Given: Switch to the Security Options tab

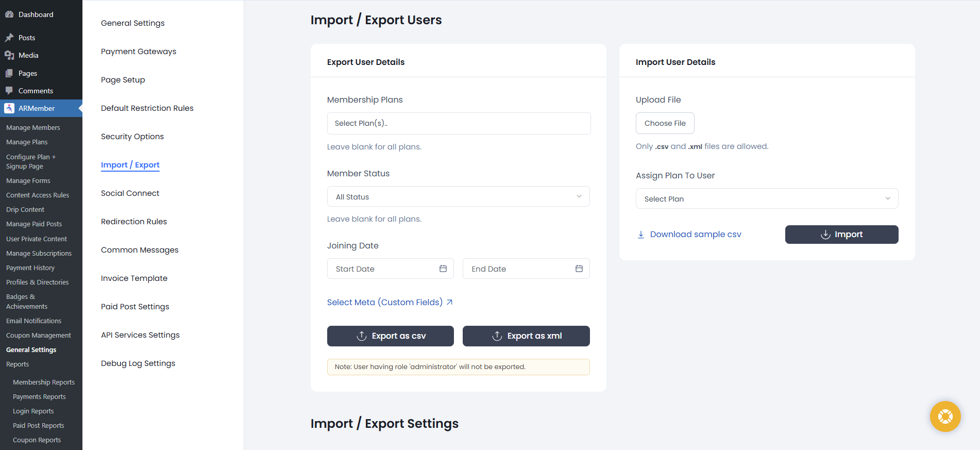Looking at the screenshot, I should [x=132, y=137].
